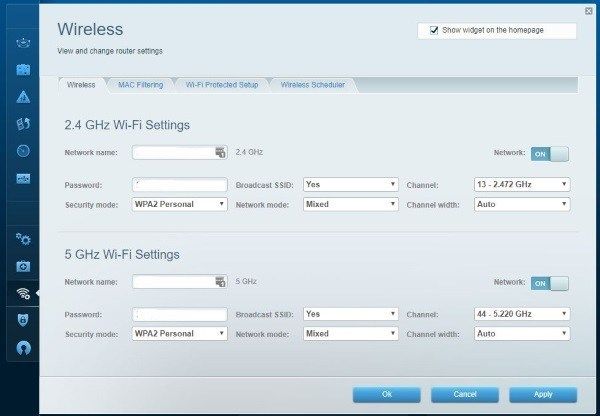Expand the 2.4 GHz Channel dropdown
Screen dimensions: 600x416
(x=520, y=185)
